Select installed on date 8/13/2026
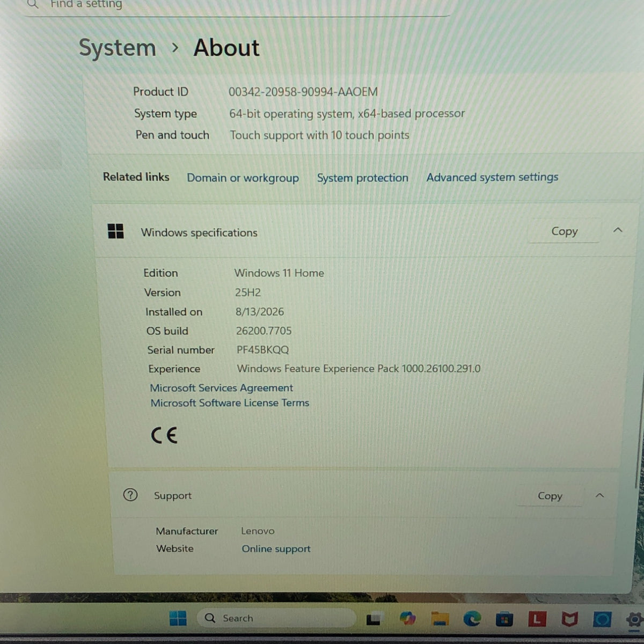 point(260,312)
